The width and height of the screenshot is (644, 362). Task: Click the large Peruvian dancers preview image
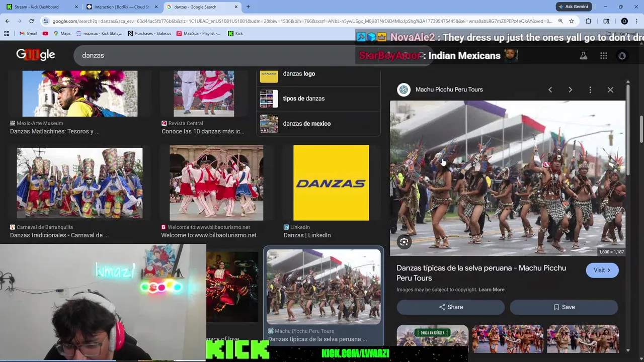508,178
